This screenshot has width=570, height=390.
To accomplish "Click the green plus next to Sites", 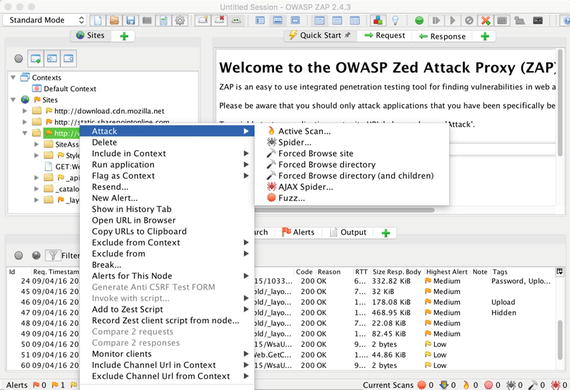I will pos(124,36).
